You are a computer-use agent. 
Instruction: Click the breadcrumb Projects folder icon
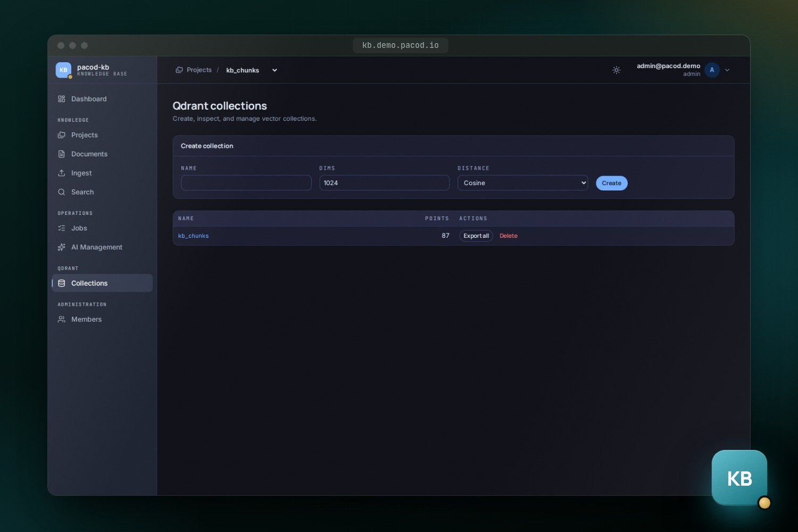click(x=179, y=70)
